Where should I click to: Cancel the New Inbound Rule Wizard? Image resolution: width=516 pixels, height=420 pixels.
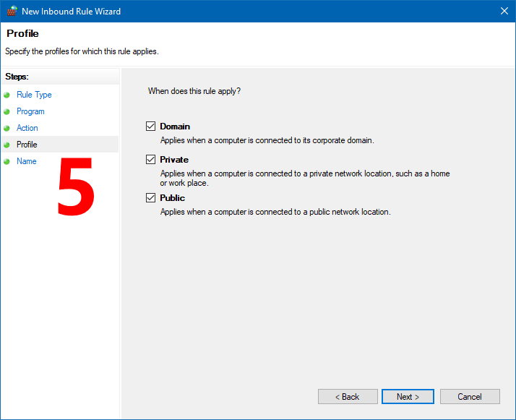[470, 397]
